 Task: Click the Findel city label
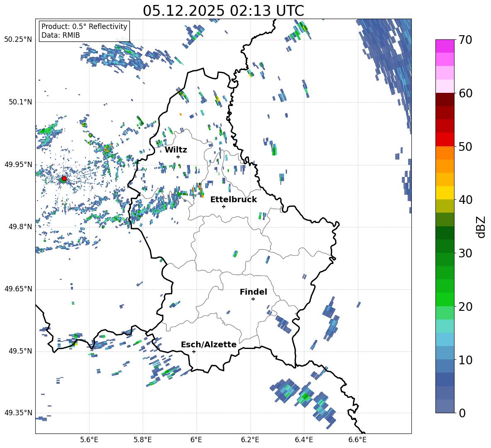coord(253,292)
